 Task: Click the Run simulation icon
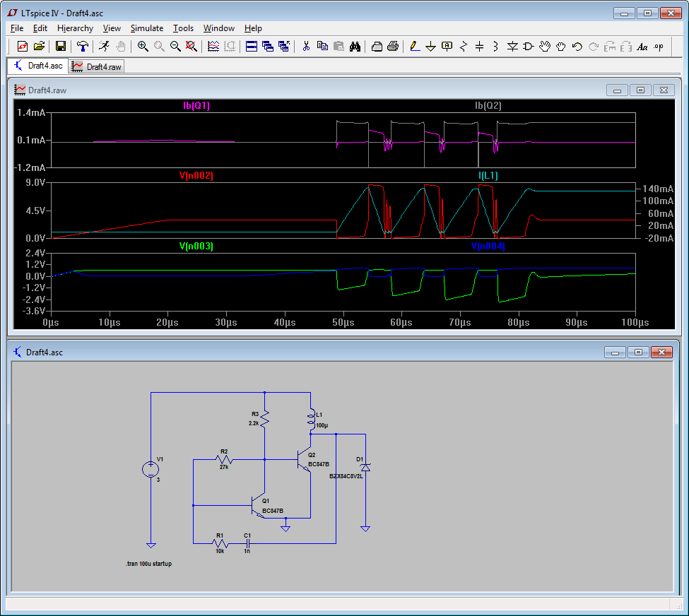[104, 47]
